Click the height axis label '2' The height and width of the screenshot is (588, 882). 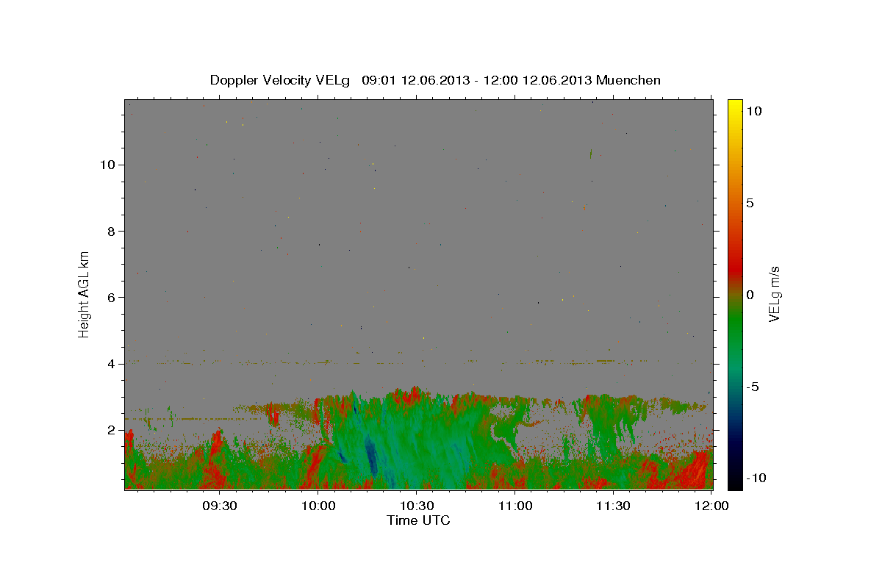(x=111, y=430)
